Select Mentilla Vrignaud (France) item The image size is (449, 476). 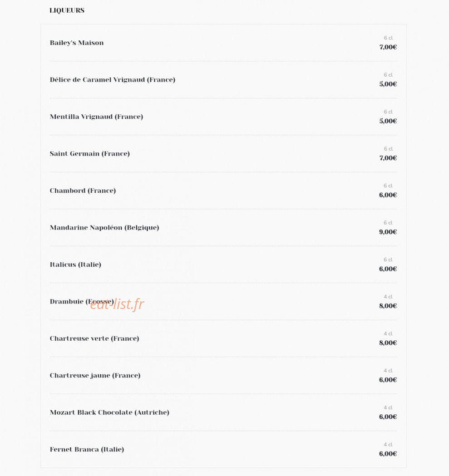click(96, 117)
